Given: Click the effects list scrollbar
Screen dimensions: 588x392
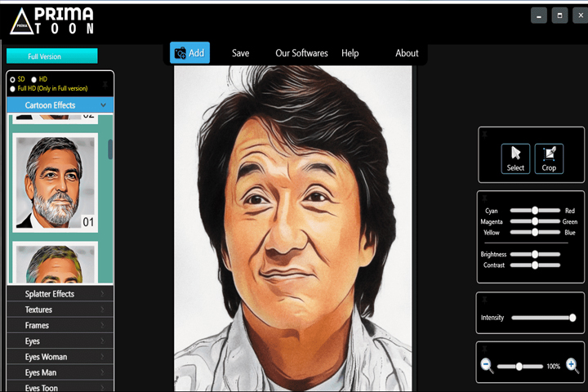Looking at the screenshot, I should point(110,149).
